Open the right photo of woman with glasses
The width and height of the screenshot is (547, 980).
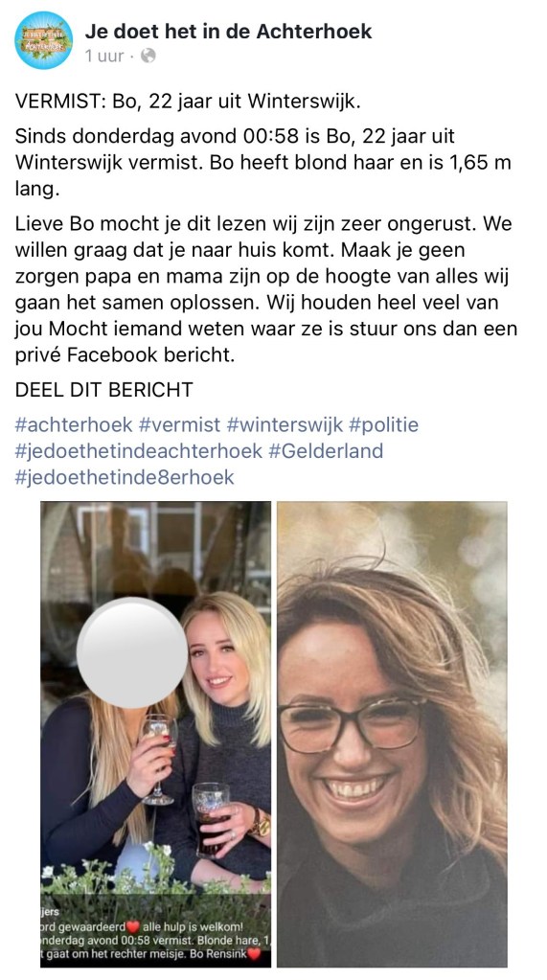click(x=392, y=734)
